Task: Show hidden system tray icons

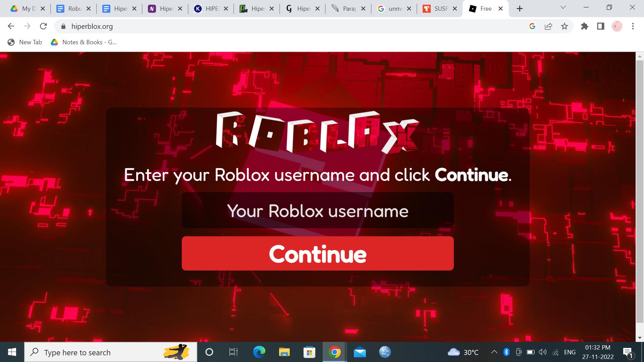Action: click(494, 352)
